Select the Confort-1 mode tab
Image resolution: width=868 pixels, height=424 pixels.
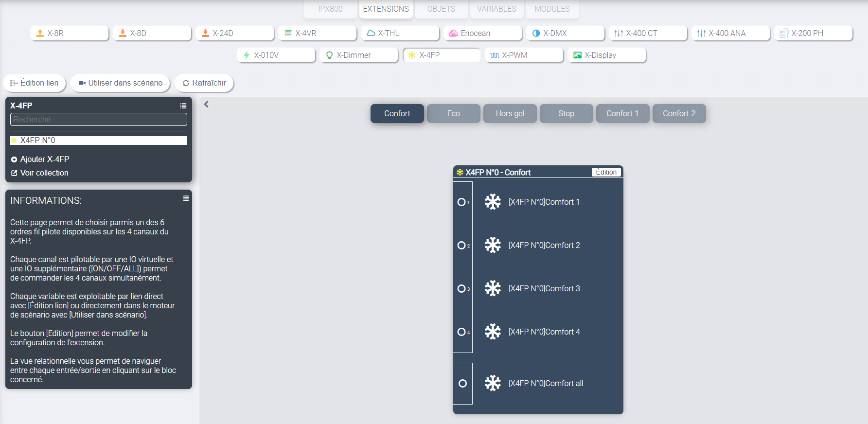pos(623,113)
